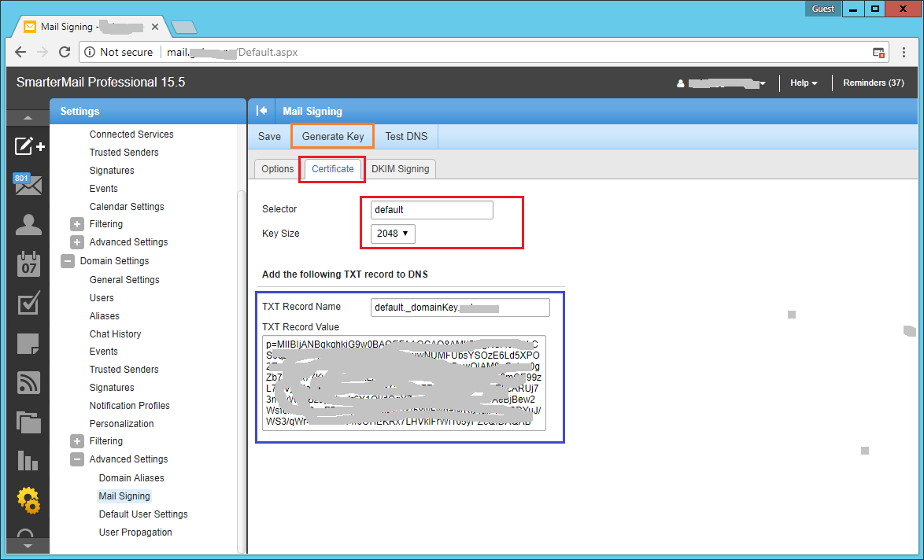Open Chat History settings
The width and height of the screenshot is (924, 560).
pos(115,334)
